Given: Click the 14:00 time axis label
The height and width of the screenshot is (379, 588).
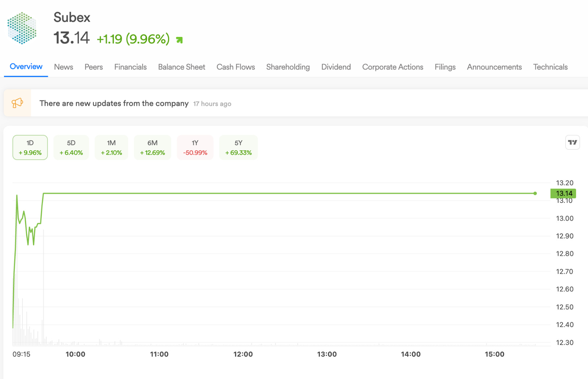Looking at the screenshot, I should 410,354.
